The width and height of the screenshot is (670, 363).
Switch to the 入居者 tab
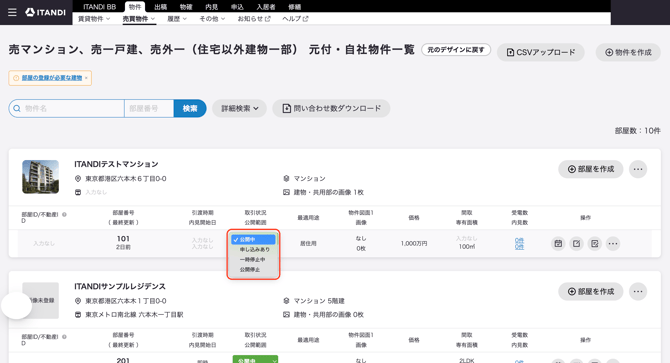[x=266, y=7]
